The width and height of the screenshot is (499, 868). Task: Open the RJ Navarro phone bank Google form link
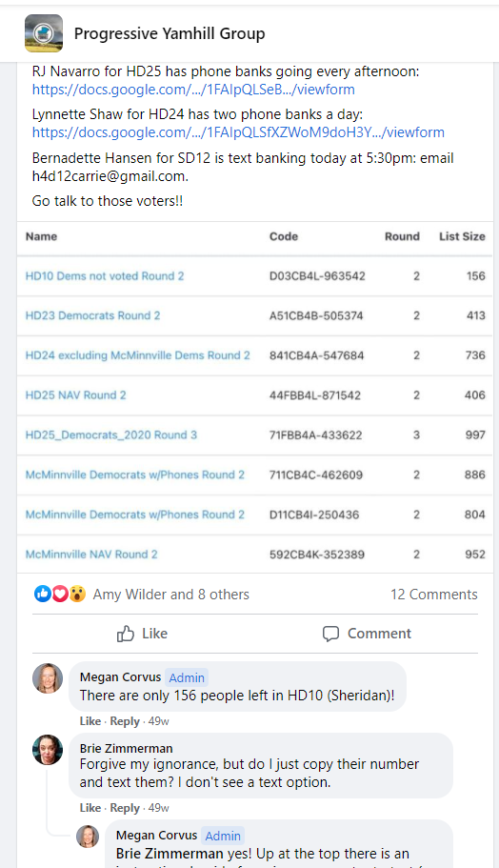(x=193, y=90)
